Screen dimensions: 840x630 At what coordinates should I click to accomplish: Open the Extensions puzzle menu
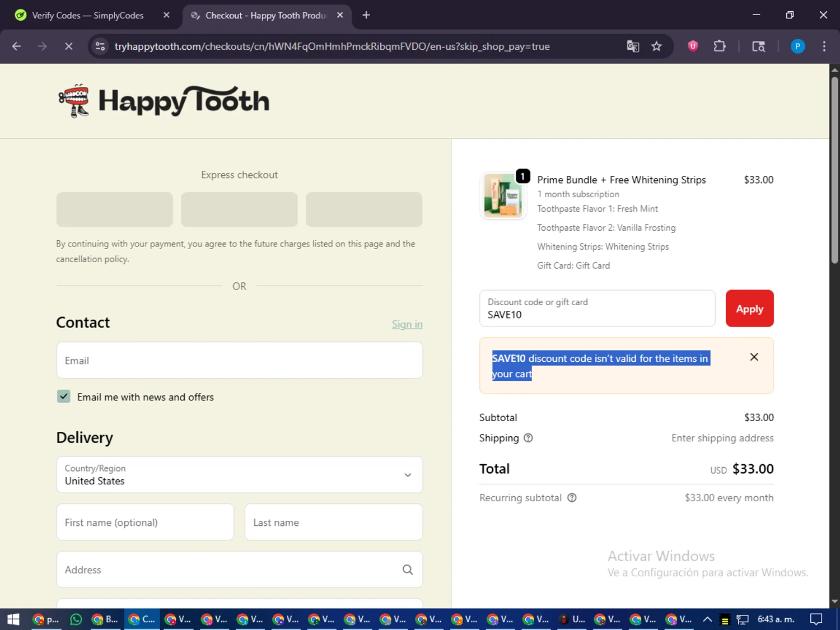(x=720, y=46)
